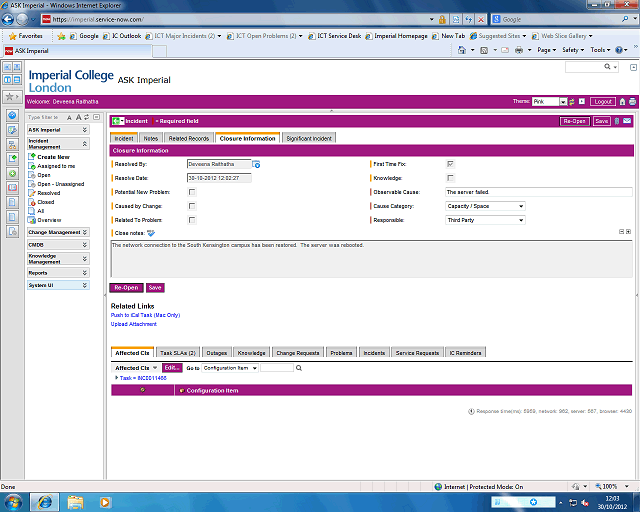Click the email envelope icon on incident header
640x512 pixels.
pos(627,121)
